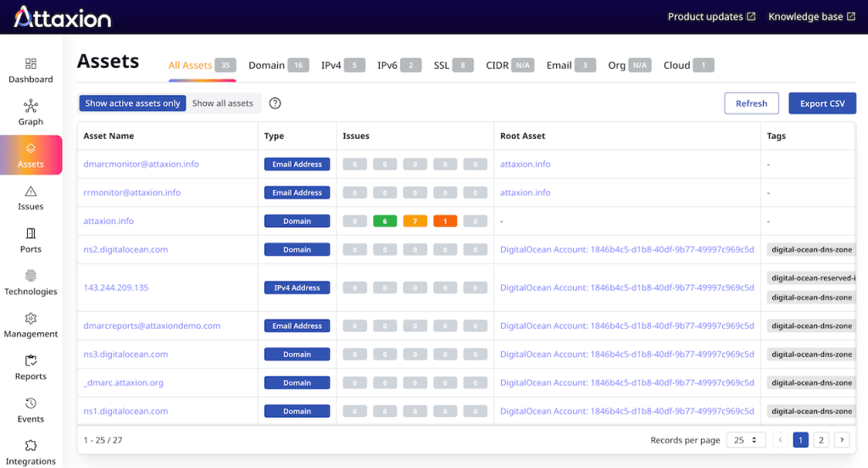868x468 pixels.
Task: Open ns3.digitalocean.com asset
Action: (125, 354)
